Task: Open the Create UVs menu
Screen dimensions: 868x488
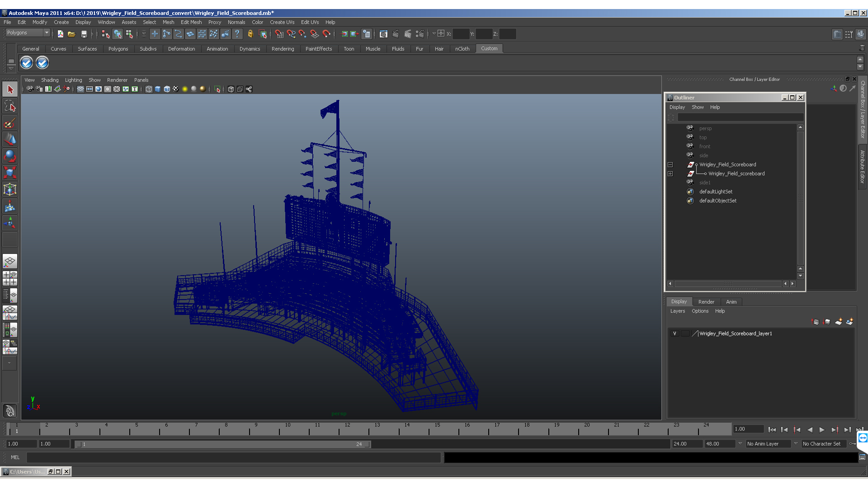Action: coord(282,22)
